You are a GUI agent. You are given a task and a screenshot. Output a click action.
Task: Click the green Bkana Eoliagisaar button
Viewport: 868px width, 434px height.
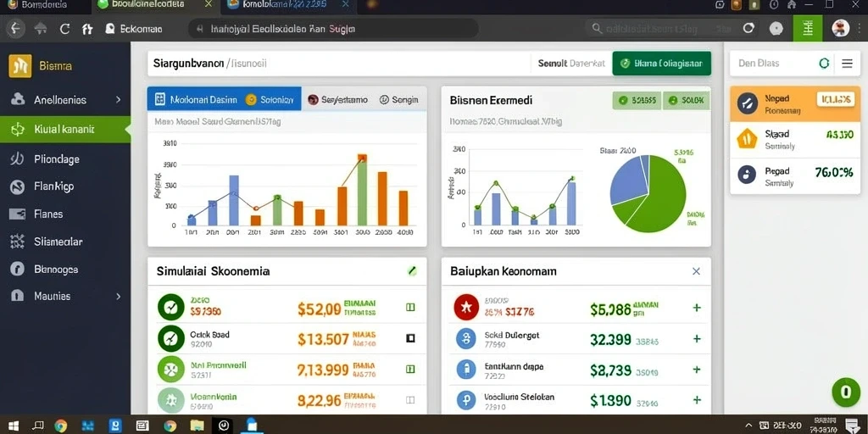point(661,64)
